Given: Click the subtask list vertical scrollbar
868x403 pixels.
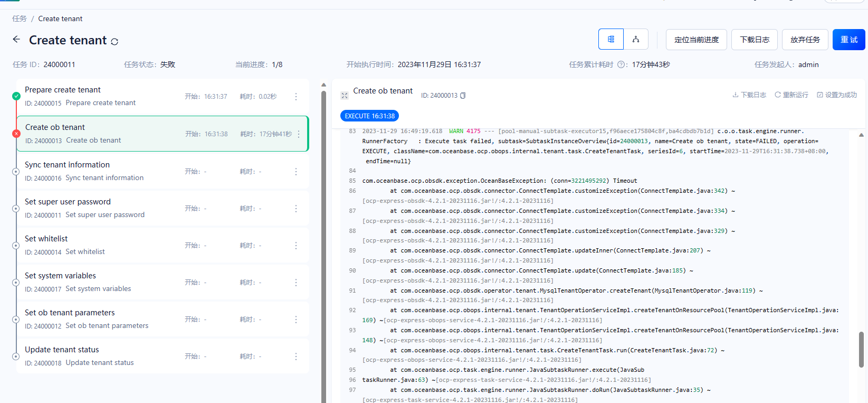Looking at the screenshot, I should click(x=323, y=247).
